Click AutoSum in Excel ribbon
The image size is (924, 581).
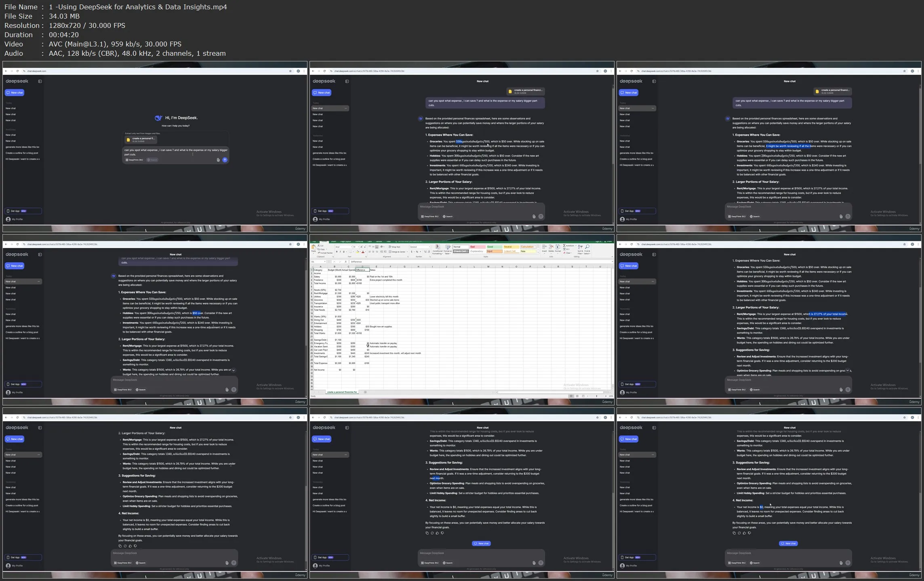(569, 245)
